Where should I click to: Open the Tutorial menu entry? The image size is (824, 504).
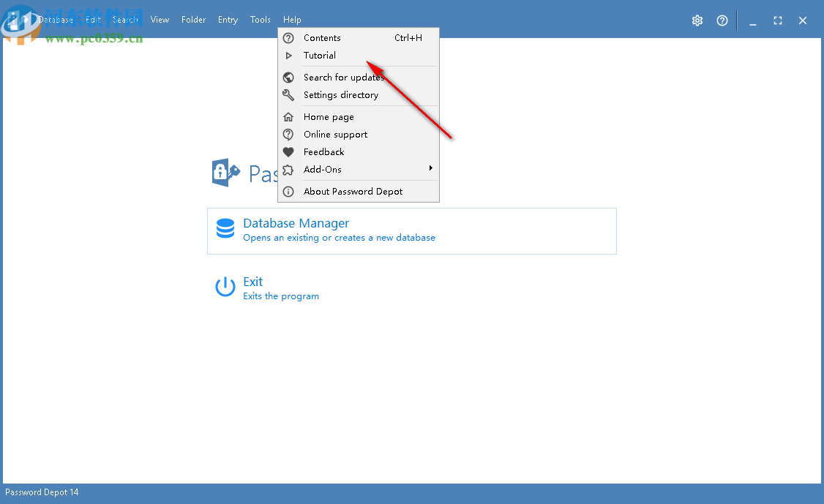(320, 55)
